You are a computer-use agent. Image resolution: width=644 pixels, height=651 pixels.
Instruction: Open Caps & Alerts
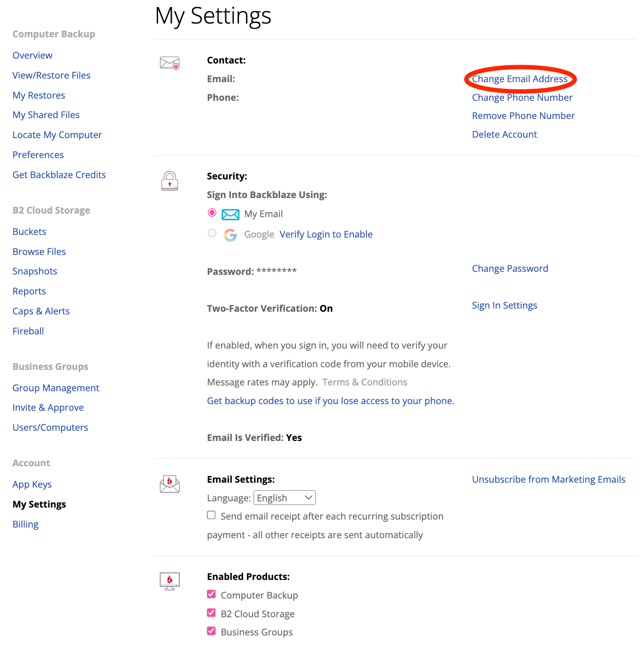tap(41, 311)
